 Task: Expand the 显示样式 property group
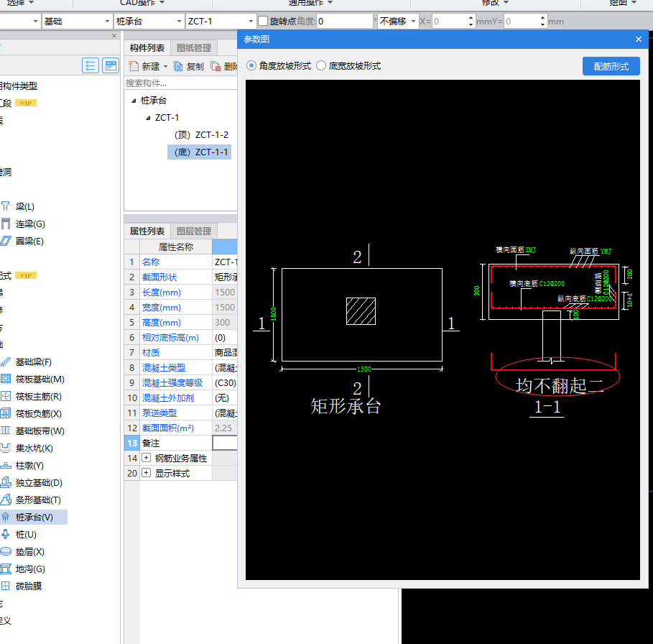tap(146, 473)
